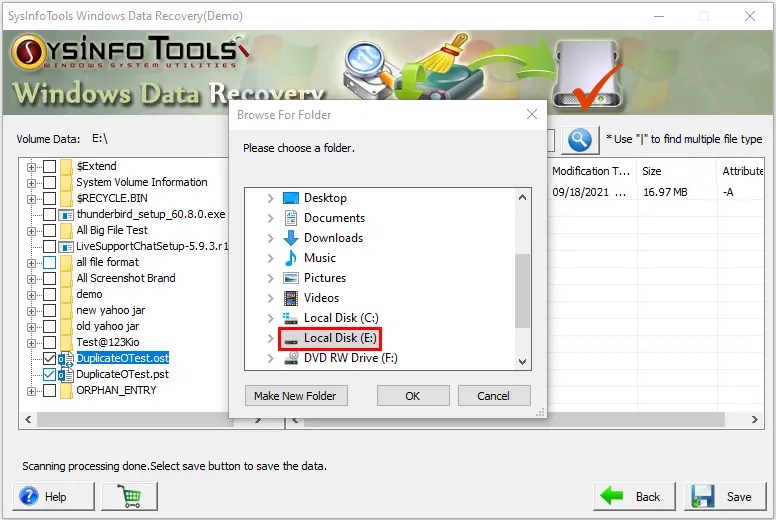Check the $RECYCLE.BIN checkbox
The height and width of the screenshot is (520, 776).
49,198
